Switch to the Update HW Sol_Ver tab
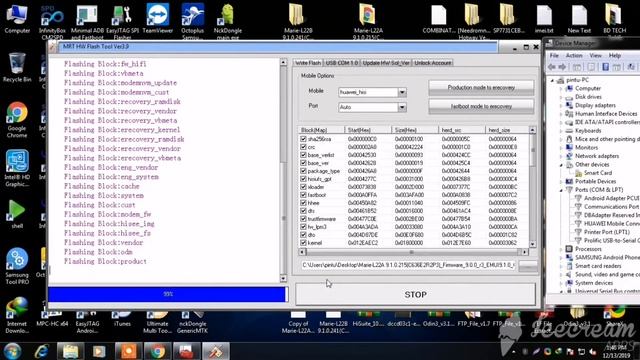 [x=386, y=63]
